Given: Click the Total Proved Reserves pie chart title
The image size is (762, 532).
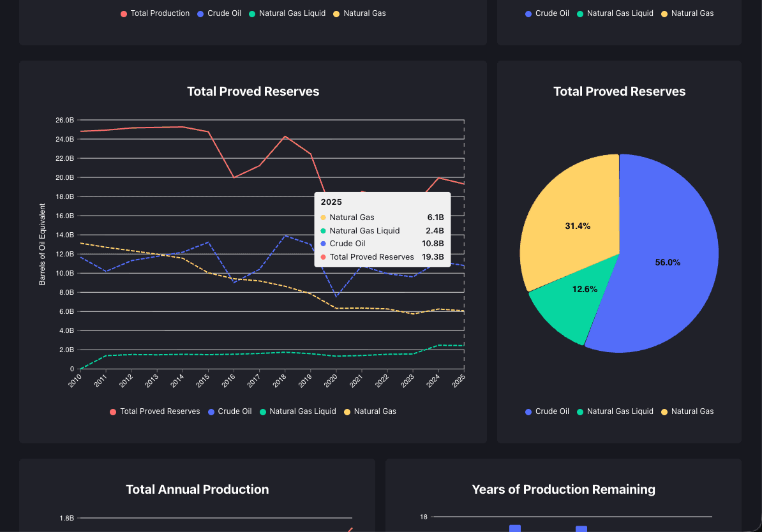Looking at the screenshot, I should 619,91.
